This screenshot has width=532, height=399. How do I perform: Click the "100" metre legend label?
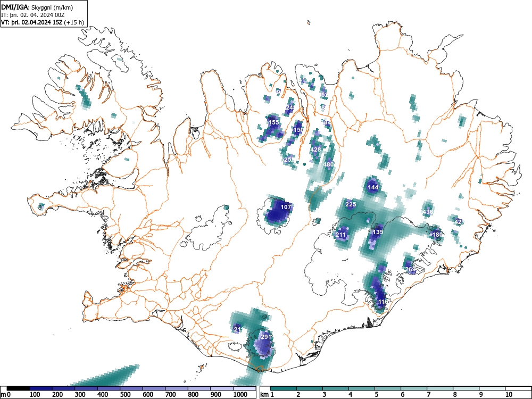(35, 395)
